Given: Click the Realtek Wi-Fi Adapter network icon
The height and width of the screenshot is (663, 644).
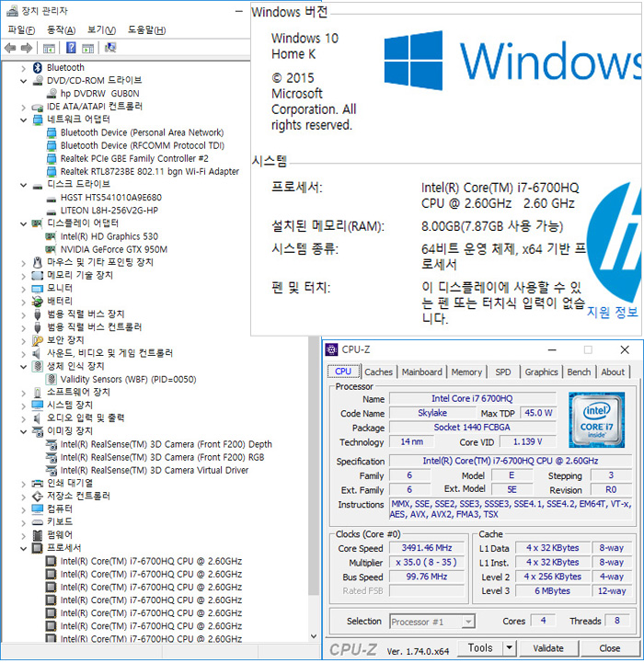Looking at the screenshot, I should pos(52,172).
